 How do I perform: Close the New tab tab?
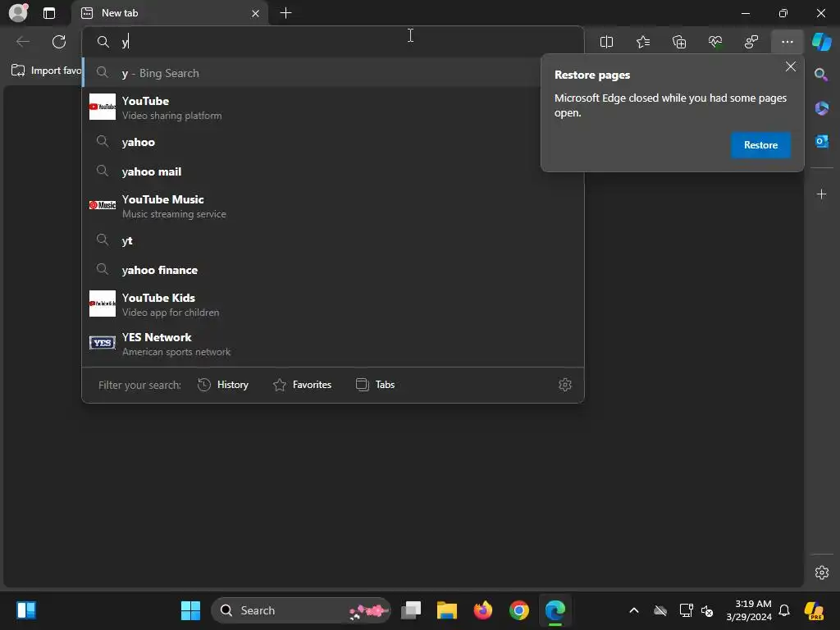point(256,13)
